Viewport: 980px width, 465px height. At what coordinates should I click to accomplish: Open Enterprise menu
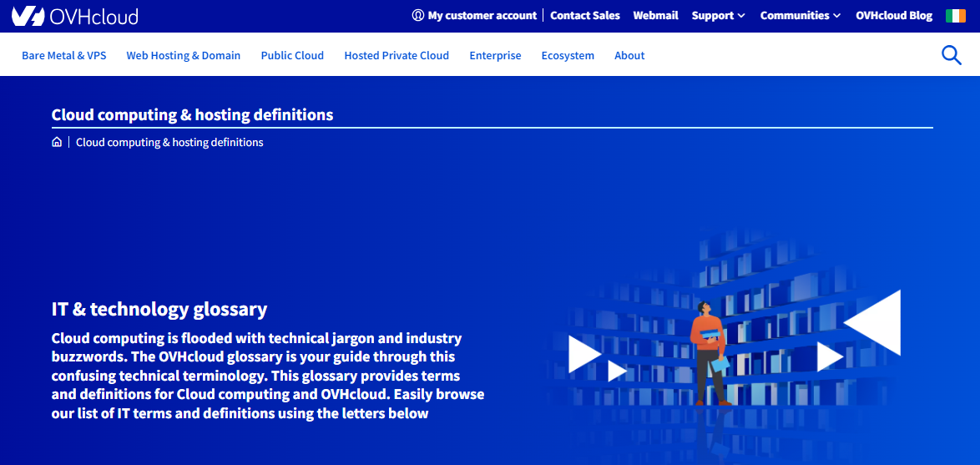[495, 55]
